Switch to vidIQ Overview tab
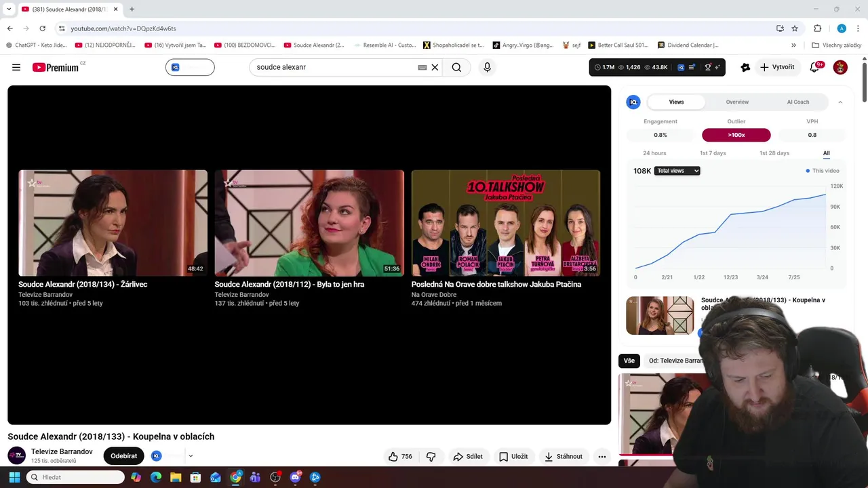Screen dimensions: 868x488 (x=737, y=102)
